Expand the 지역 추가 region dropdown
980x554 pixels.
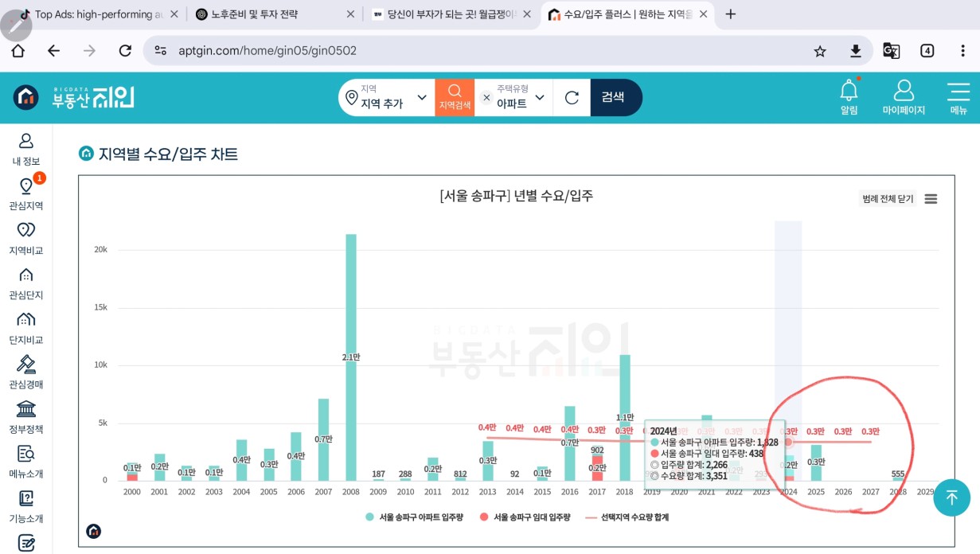tap(422, 98)
